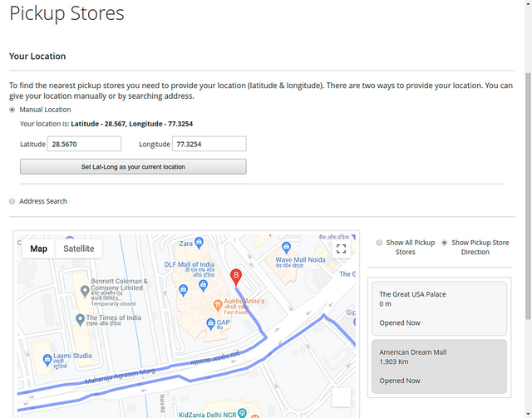
Task: Set Lat-Long as your current location
Action: click(x=133, y=166)
